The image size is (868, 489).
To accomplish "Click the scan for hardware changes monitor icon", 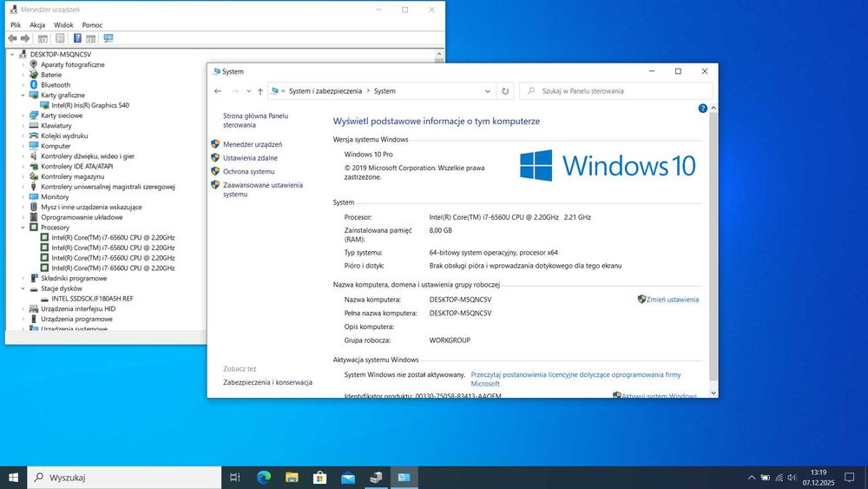I will click(108, 38).
